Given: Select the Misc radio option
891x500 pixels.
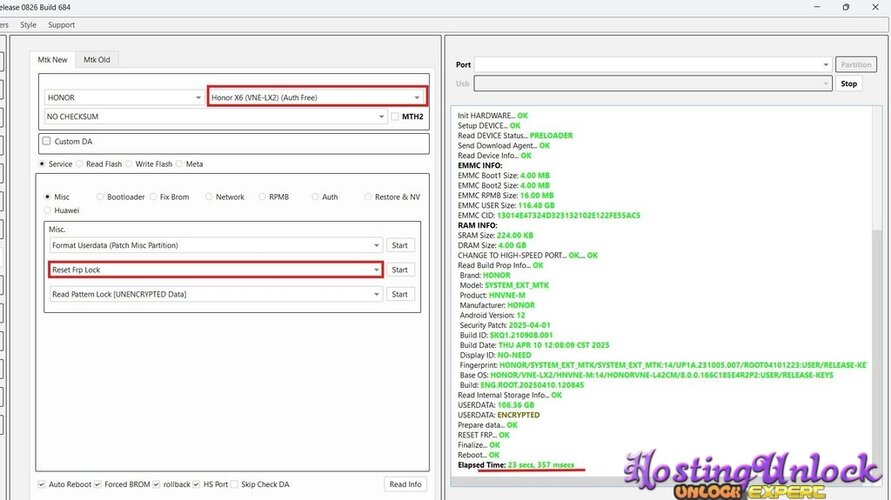Looking at the screenshot, I should (48, 197).
